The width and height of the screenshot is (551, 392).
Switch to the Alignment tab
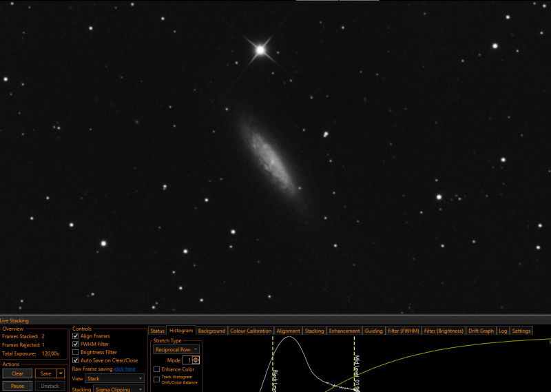tap(288, 331)
